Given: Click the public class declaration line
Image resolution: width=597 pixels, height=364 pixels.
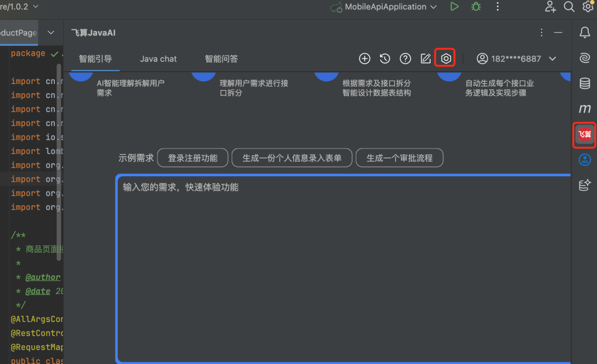Looking at the screenshot, I should click(x=37, y=360).
